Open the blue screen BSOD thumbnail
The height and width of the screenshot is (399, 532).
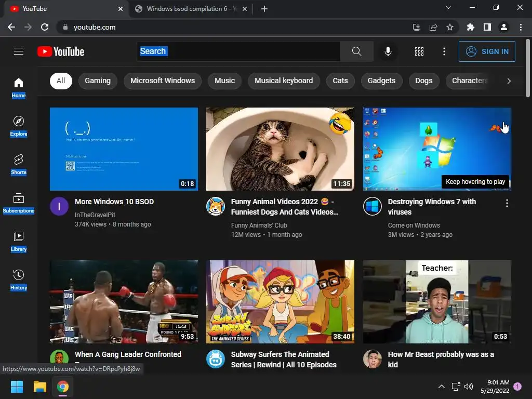tap(124, 149)
